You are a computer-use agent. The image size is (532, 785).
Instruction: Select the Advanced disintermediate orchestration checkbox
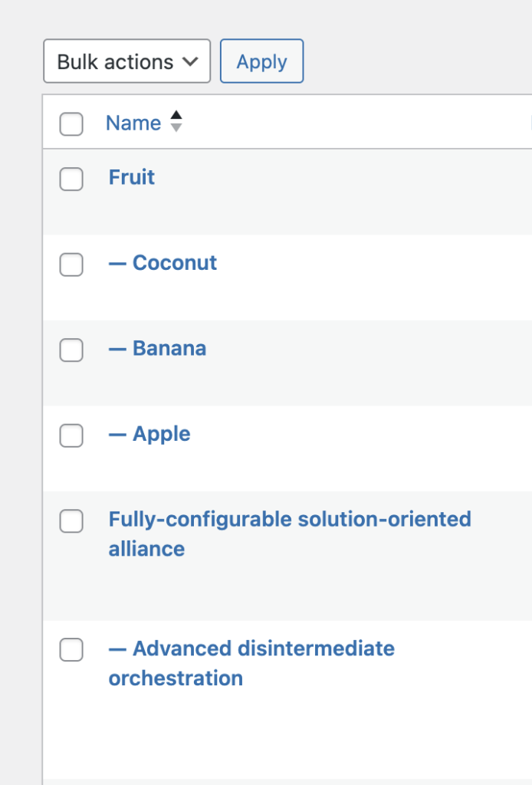[x=71, y=651]
